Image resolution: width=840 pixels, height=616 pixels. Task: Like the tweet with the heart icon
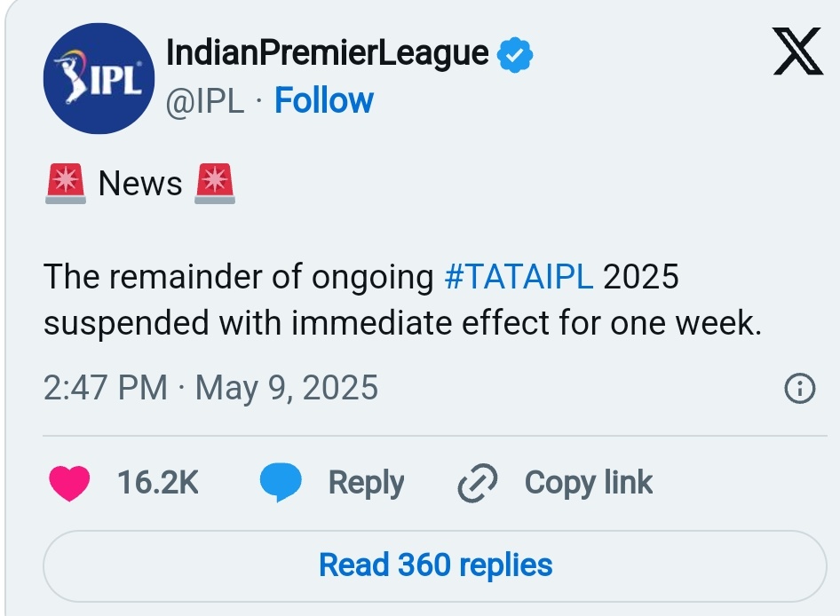click(x=69, y=483)
